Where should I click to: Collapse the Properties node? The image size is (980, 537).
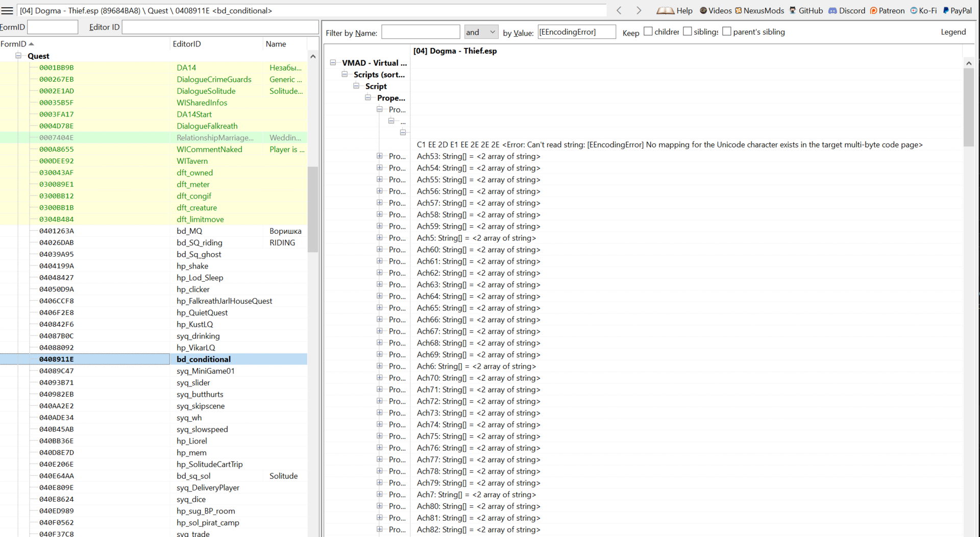tap(368, 97)
